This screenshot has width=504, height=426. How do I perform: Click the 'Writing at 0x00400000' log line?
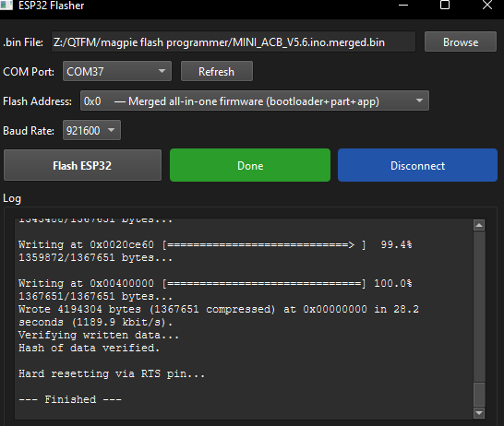[215, 283]
